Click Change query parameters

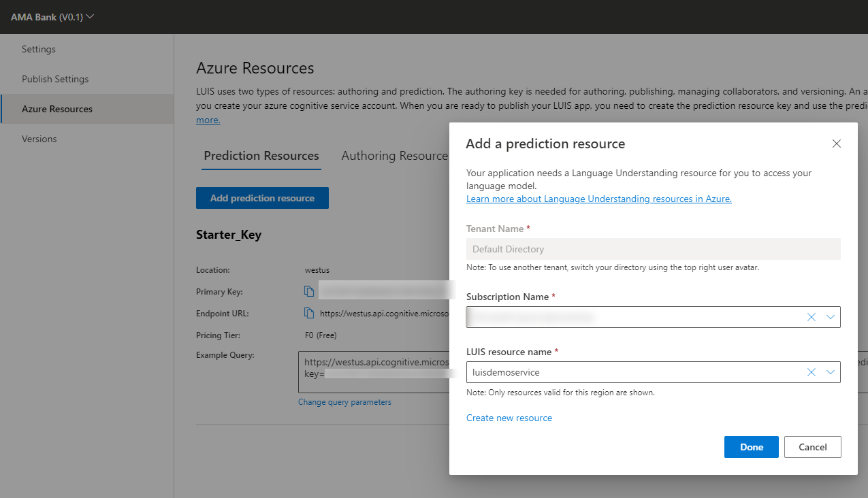click(346, 401)
